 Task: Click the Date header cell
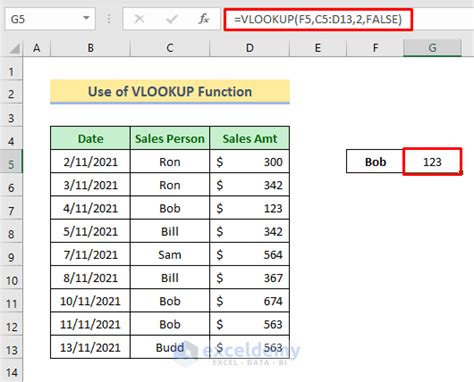[x=90, y=138]
